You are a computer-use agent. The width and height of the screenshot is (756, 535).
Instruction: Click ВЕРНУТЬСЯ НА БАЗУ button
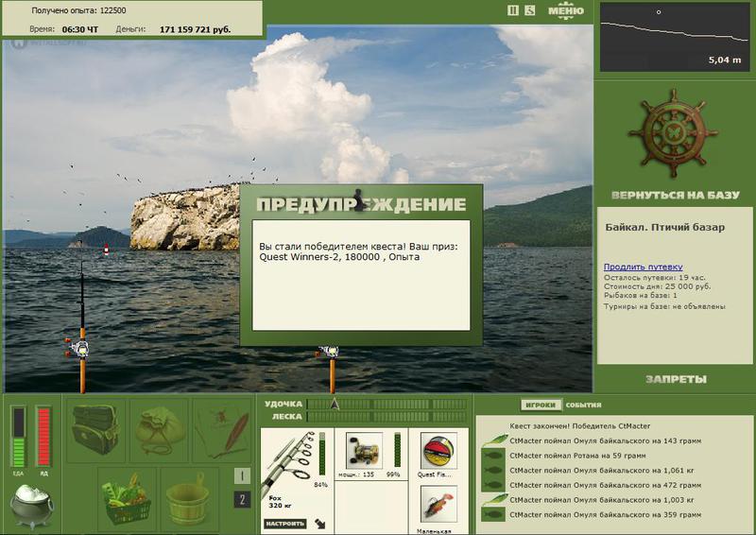[675, 196]
